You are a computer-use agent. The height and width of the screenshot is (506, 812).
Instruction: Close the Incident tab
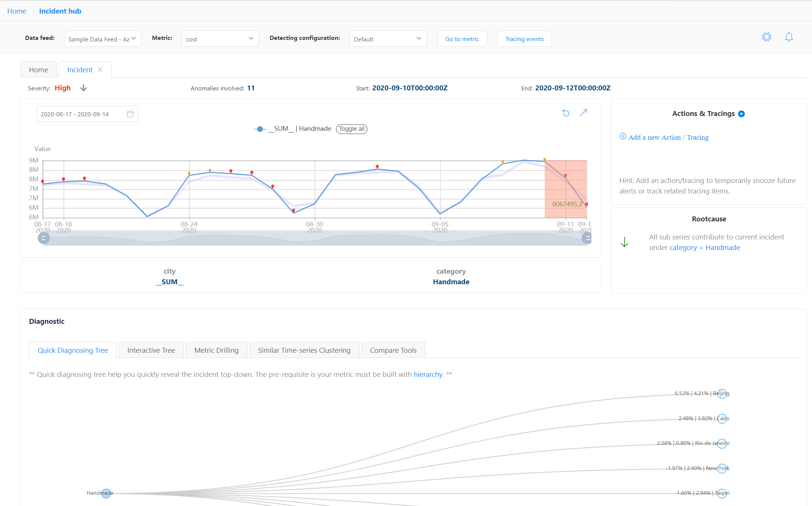(x=100, y=70)
